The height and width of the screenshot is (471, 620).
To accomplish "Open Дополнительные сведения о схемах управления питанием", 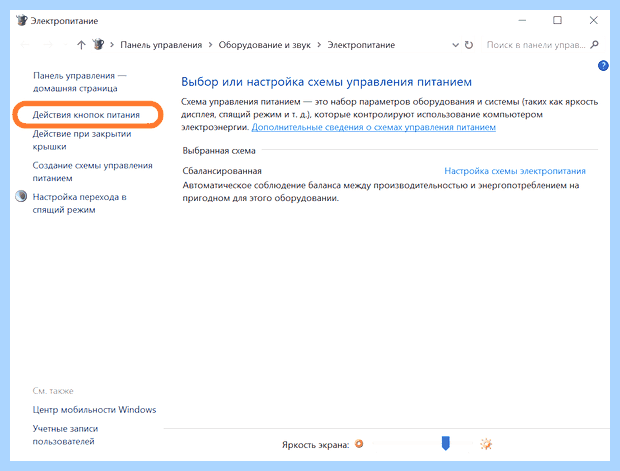I will coord(374,127).
